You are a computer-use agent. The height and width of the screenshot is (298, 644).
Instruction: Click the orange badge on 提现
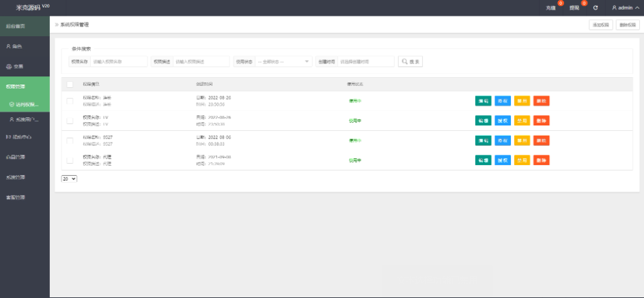pos(584,3)
